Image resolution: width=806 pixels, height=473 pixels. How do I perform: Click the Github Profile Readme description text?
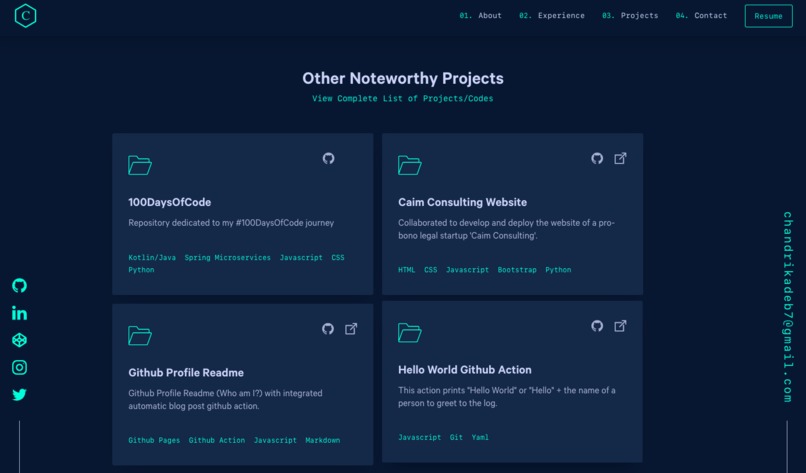click(x=226, y=399)
